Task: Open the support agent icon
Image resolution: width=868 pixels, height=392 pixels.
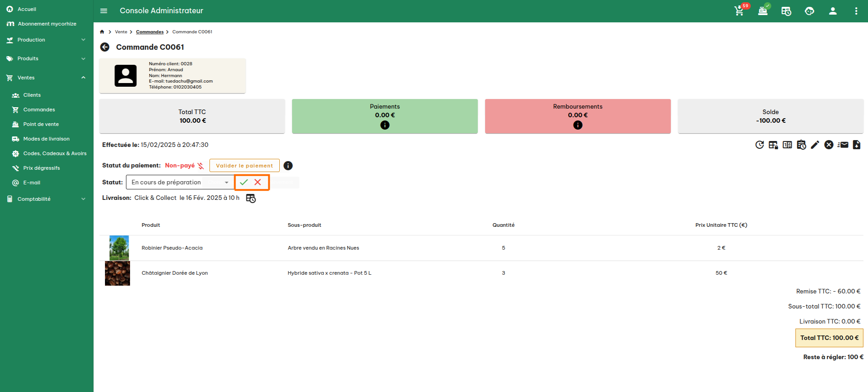Action: [809, 11]
